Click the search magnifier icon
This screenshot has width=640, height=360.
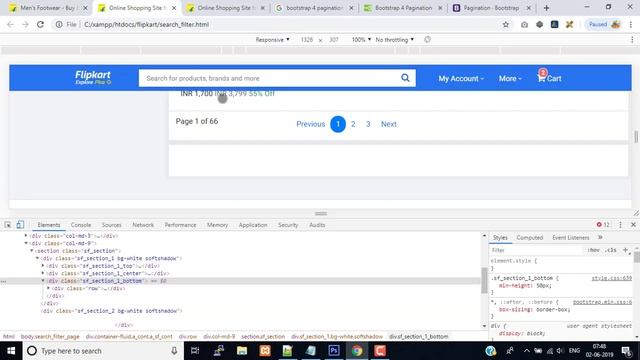(x=405, y=78)
